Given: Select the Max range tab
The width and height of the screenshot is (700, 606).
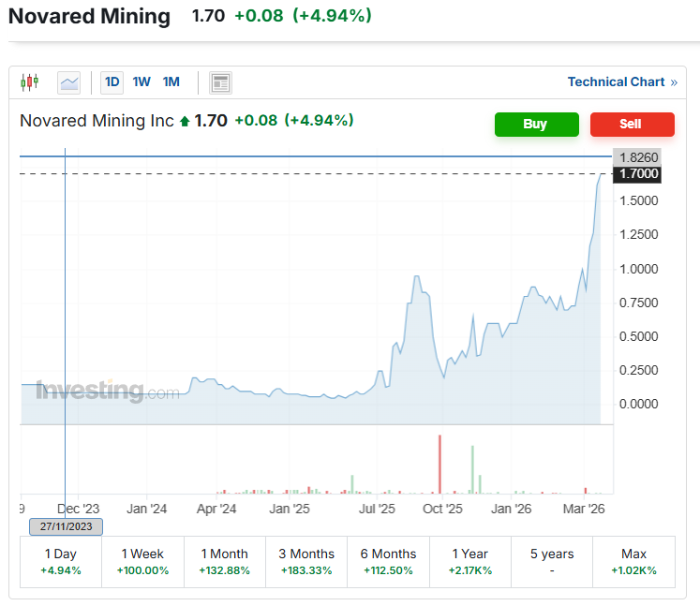Looking at the screenshot, I should [633, 561].
